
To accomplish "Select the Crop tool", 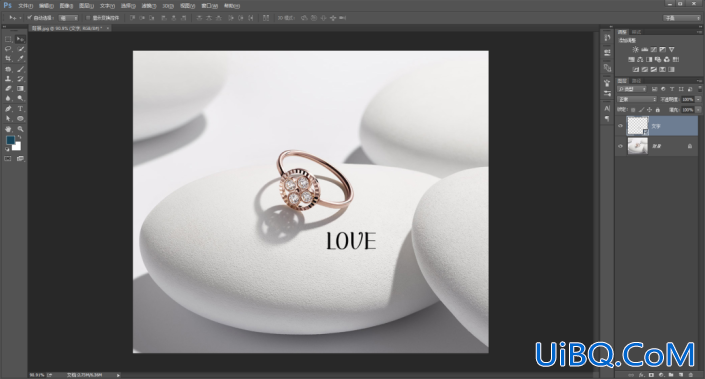I will 8,59.
